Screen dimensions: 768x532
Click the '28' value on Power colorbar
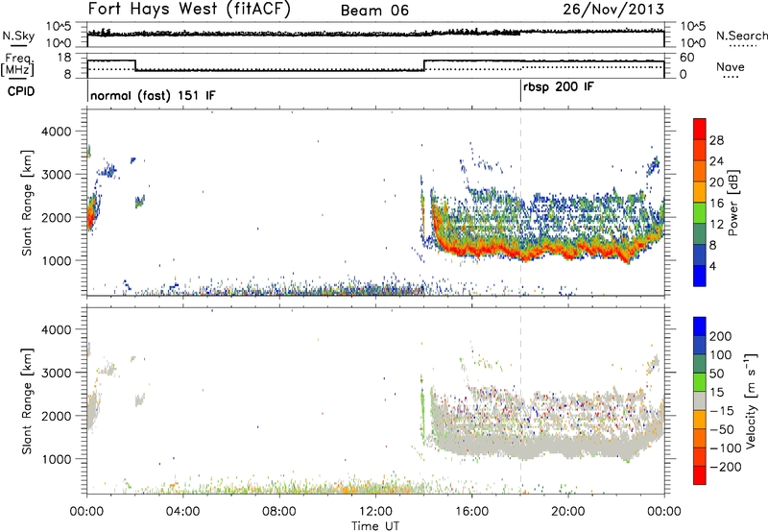(x=716, y=140)
